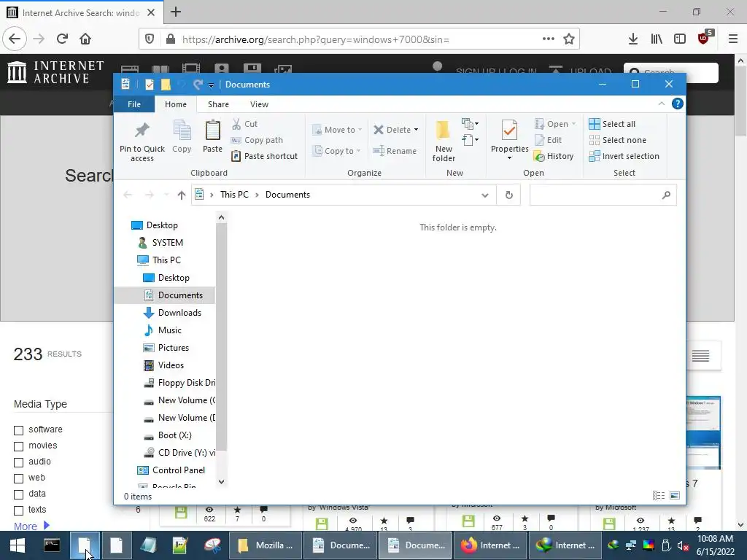The width and height of the screenshot is (747, 560).
Task: Open Mozilla taskbar button
Action: coord(265,545)
